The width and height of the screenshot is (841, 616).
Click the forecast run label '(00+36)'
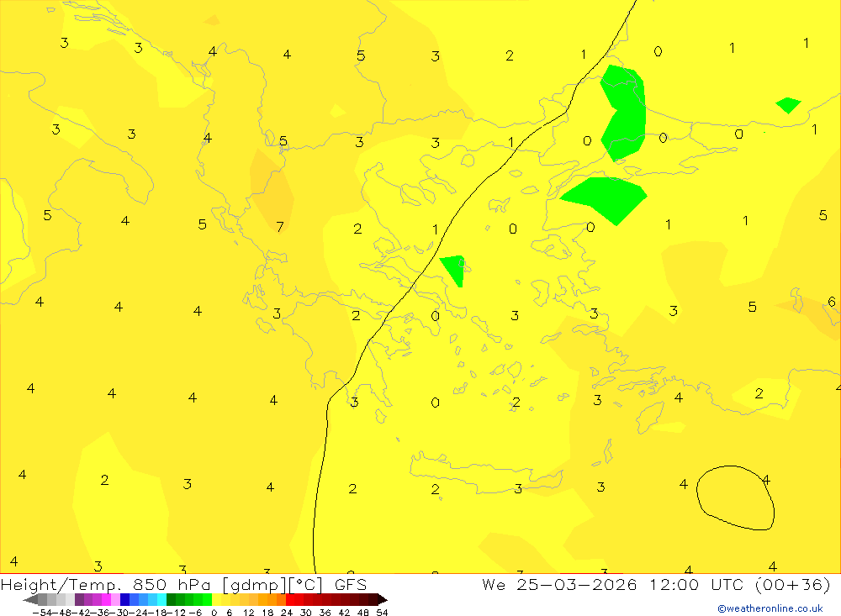coord(792,584)
